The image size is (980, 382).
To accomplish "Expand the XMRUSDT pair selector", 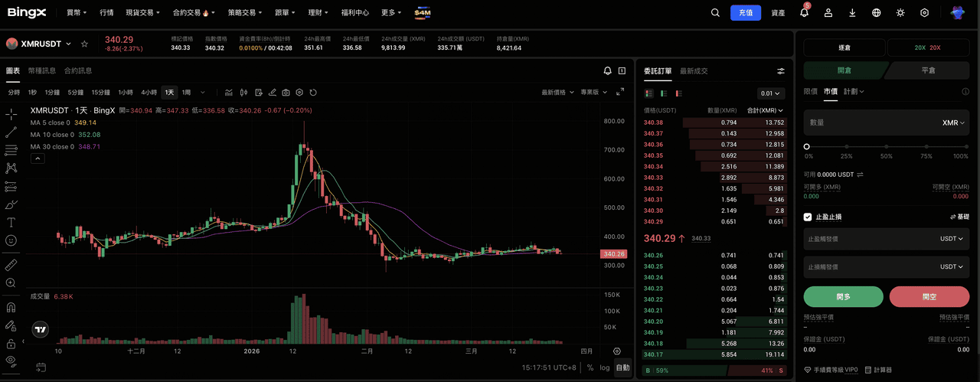I will 68,44.
